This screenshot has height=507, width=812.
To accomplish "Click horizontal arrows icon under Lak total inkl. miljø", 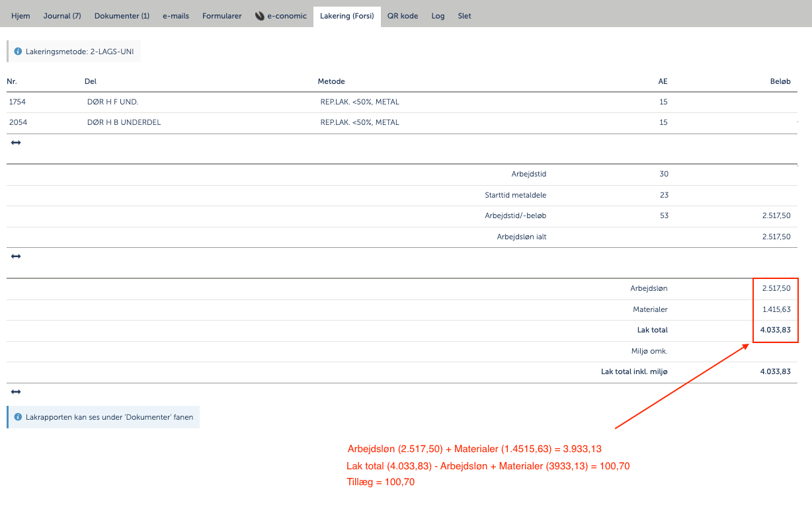I will (x=16, y=392).
